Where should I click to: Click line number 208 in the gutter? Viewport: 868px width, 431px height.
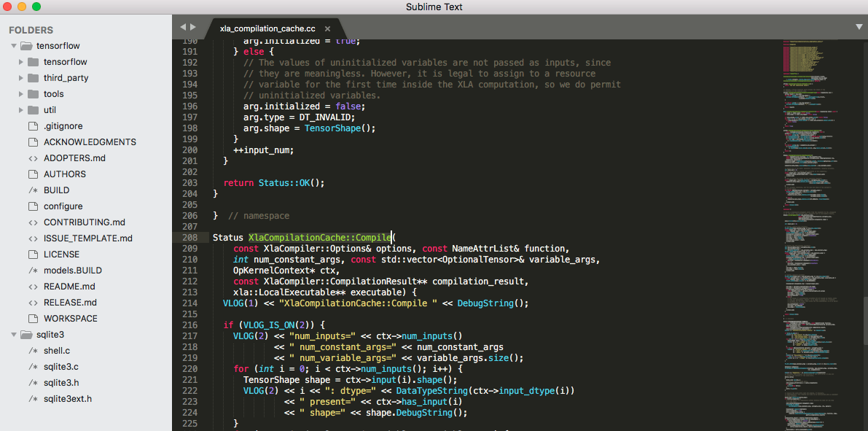point(189,237)
